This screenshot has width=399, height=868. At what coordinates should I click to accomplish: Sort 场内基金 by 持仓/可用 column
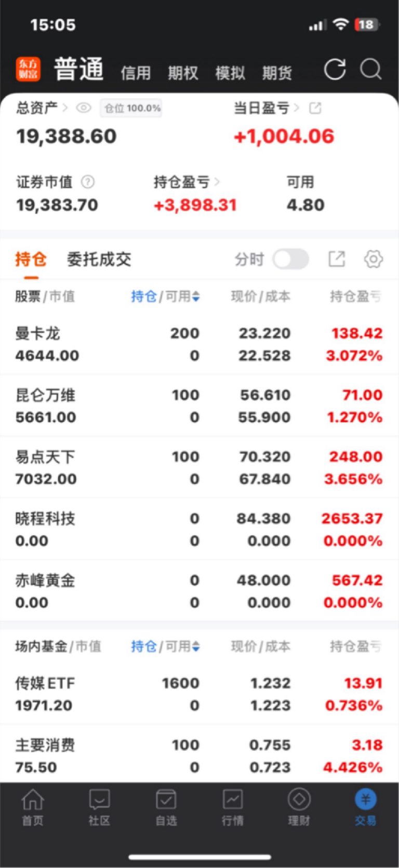point(165,646)
